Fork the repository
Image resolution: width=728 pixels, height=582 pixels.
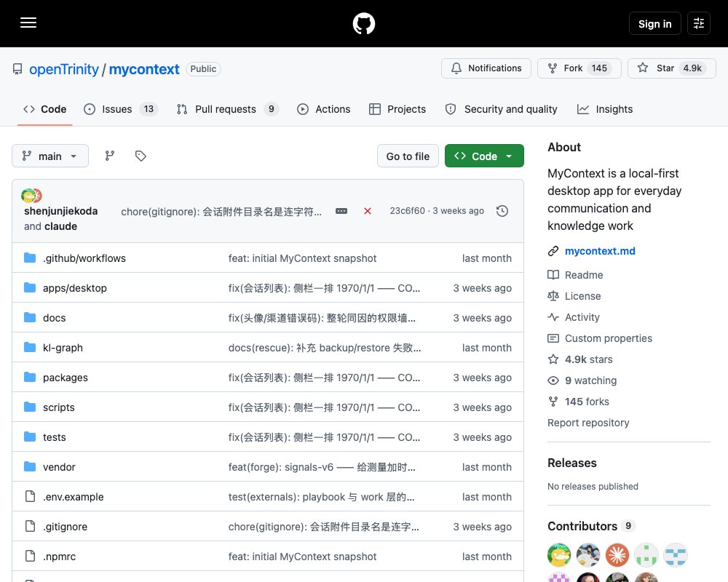(x=579, y=68)
